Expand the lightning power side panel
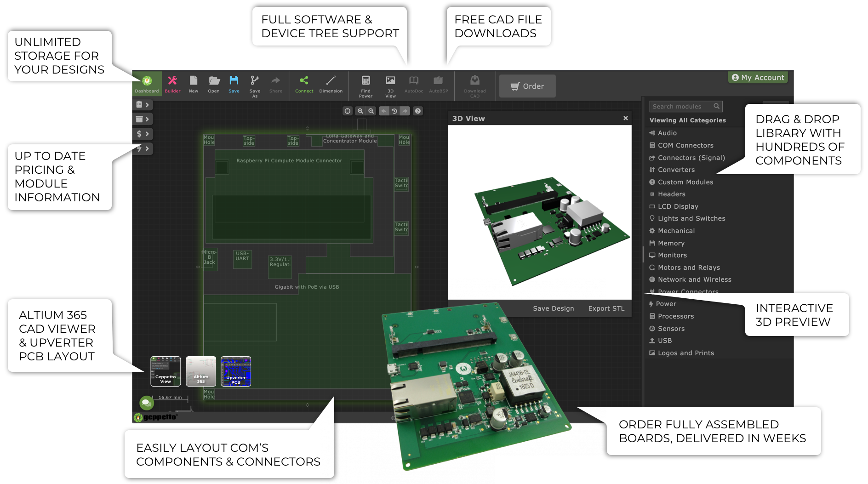Screen dimensions: 868x484 (143, 148)
